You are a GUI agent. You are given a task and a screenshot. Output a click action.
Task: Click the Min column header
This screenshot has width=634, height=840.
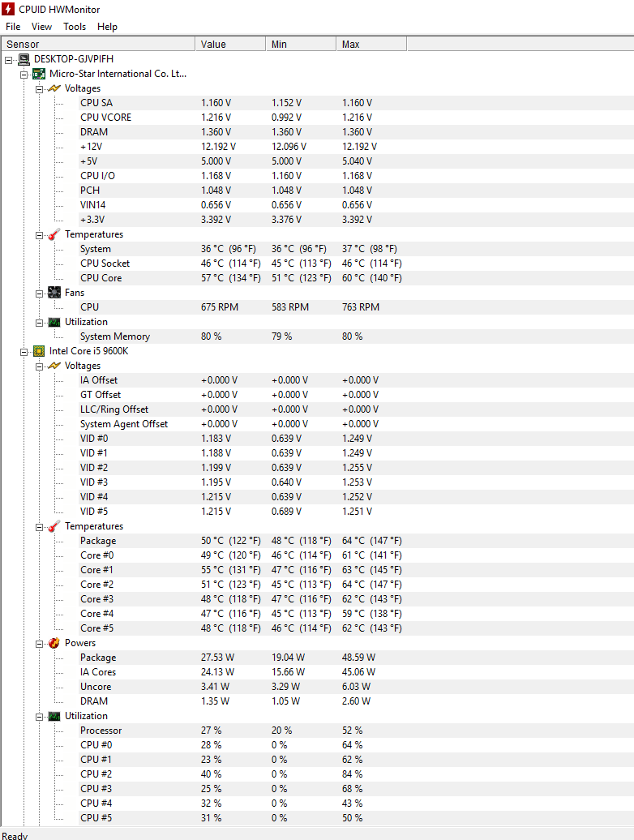click(x=301, y=44)
